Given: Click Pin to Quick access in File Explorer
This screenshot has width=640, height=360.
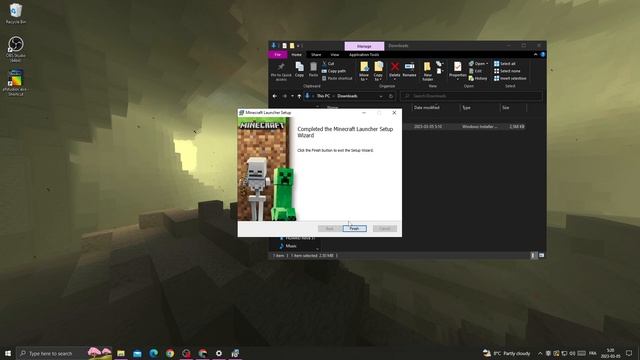Looking at the screenshot, I should tap(281, 71).
